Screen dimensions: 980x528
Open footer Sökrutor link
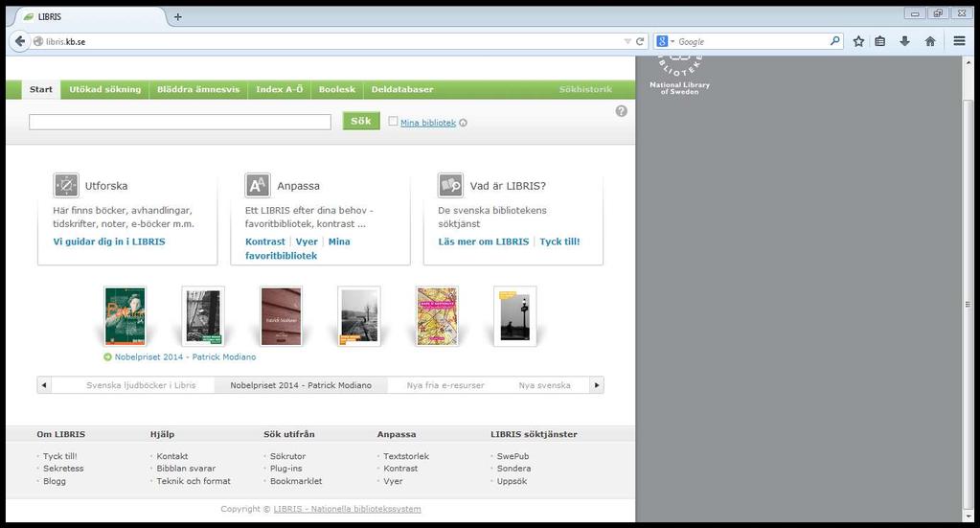pos(287,457)
